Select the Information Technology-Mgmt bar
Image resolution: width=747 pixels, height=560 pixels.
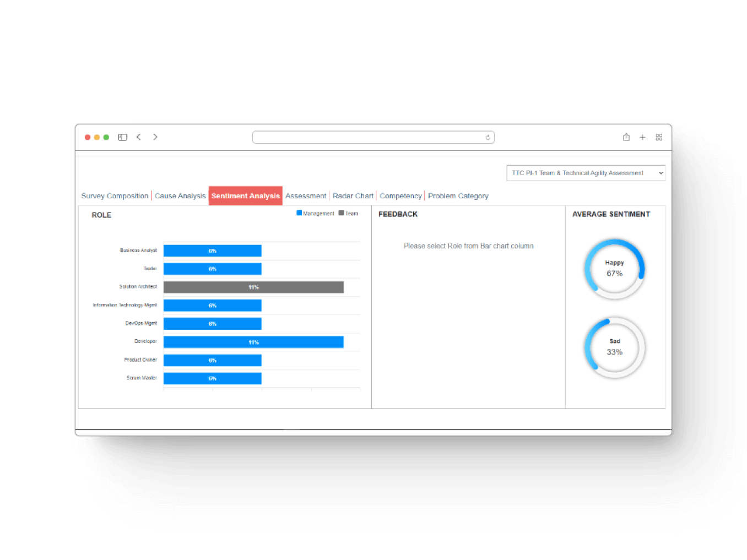coord(213,306)
